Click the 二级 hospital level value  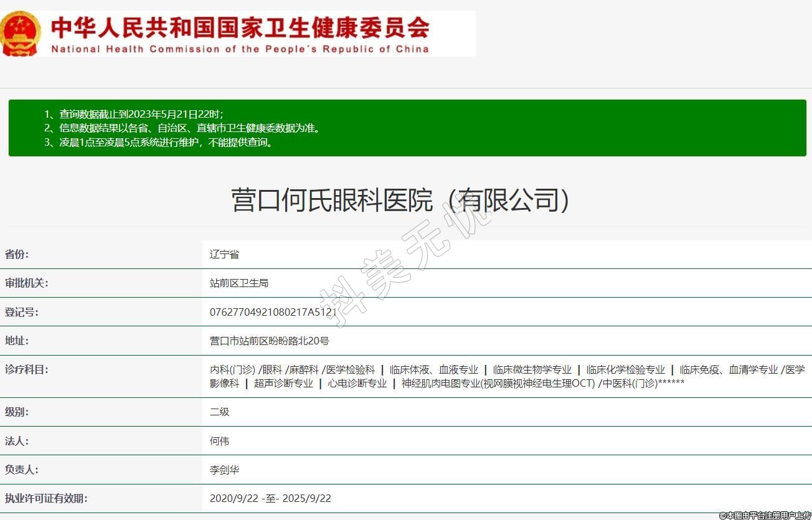(x=219, y=412)
